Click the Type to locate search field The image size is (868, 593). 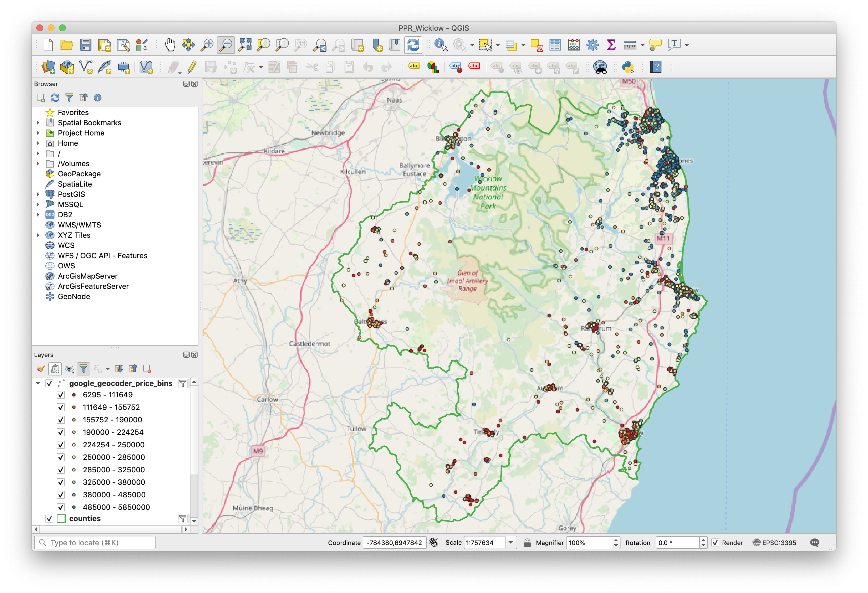95,542
